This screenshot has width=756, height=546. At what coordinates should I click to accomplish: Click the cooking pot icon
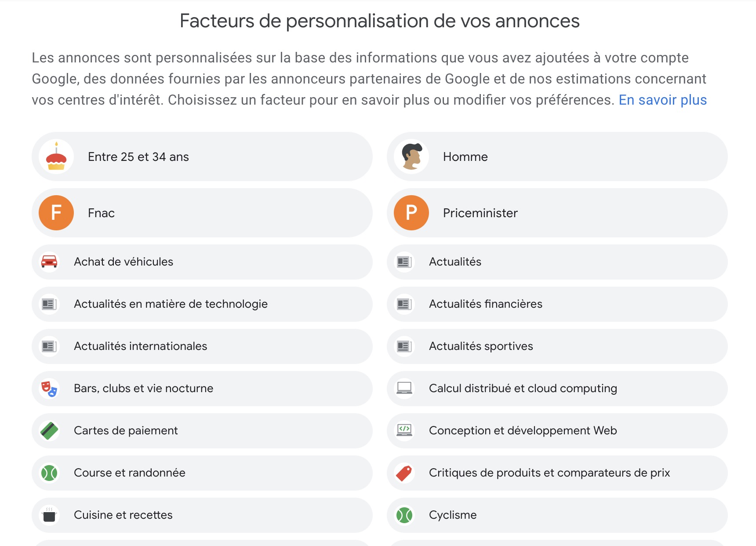coord(49,515)
